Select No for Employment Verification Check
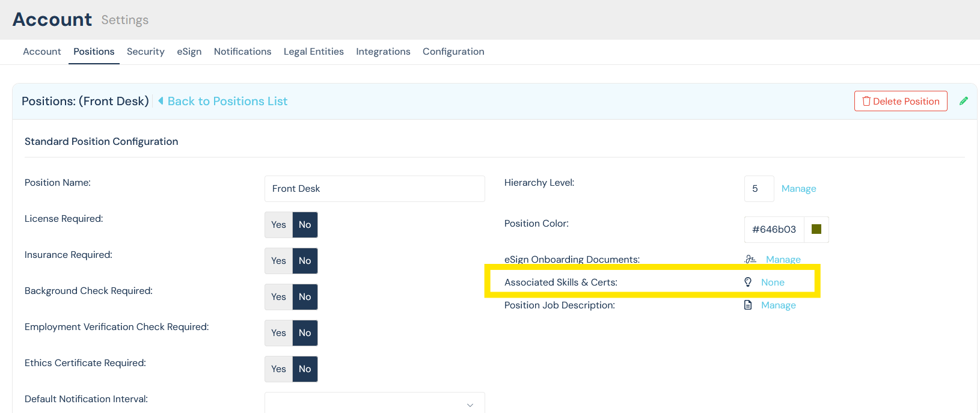Viewport: 980px width, 413px height. coord(305,333)
